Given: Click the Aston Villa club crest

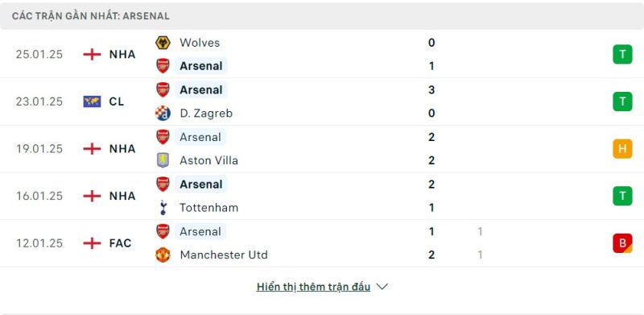Looking at the screenshot, I should pos(163,160).
